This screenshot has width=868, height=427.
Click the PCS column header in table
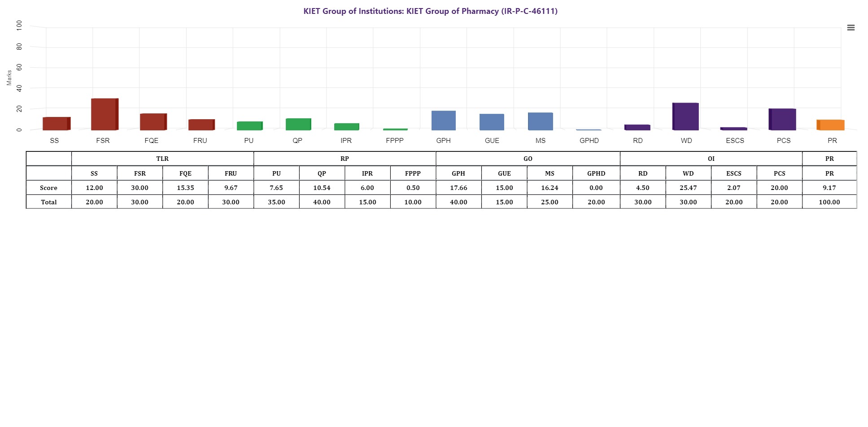[x=779, y=173]
